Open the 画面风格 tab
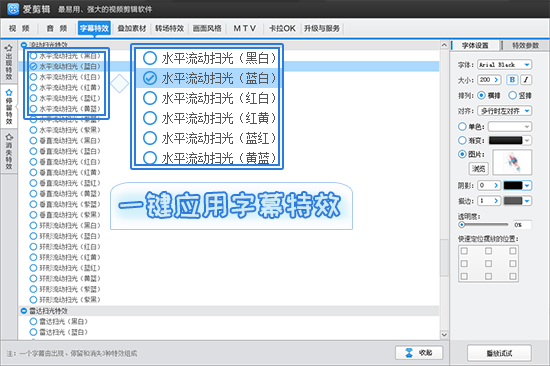 pyautogui.click(x=207, y=28)
